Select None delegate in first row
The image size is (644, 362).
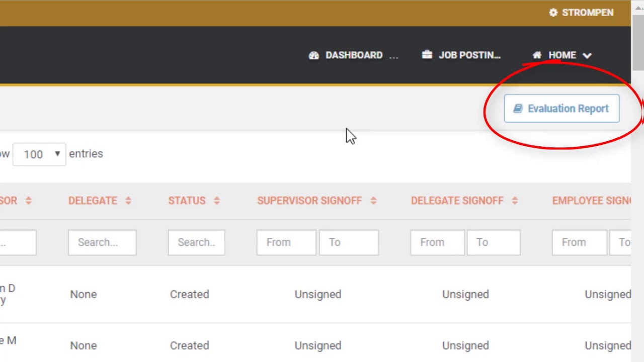(84, 294)
